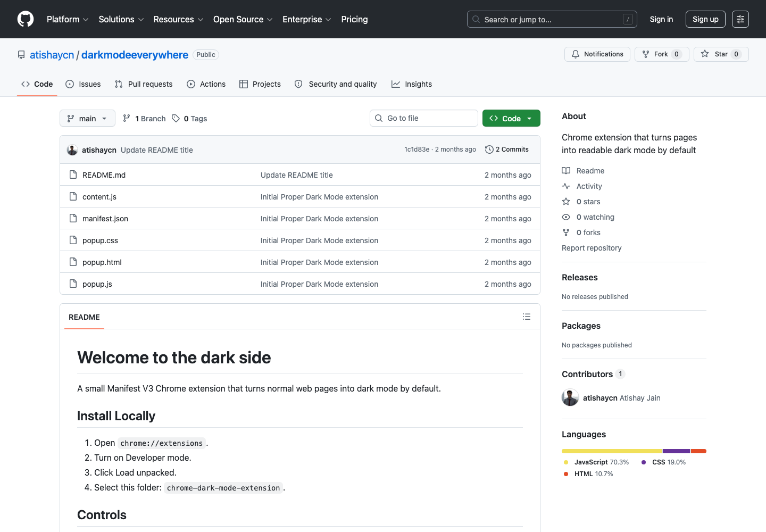Expand the Platform menu
The image size is (766, 532).
tap(68, 19)
